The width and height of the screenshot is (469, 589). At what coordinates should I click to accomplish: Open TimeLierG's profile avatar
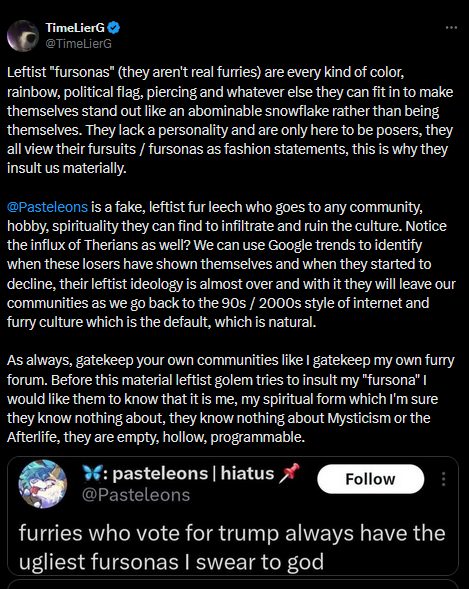[23, 36]
